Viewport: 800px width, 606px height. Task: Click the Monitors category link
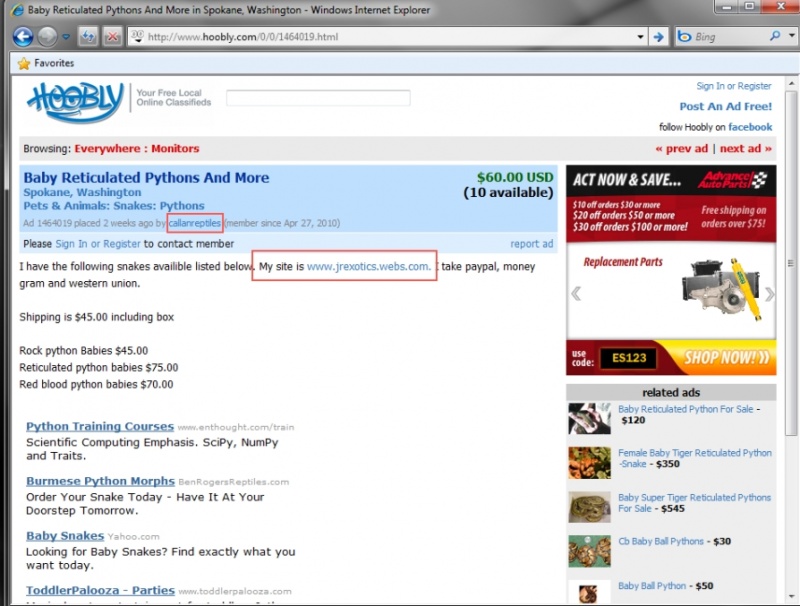175,149
